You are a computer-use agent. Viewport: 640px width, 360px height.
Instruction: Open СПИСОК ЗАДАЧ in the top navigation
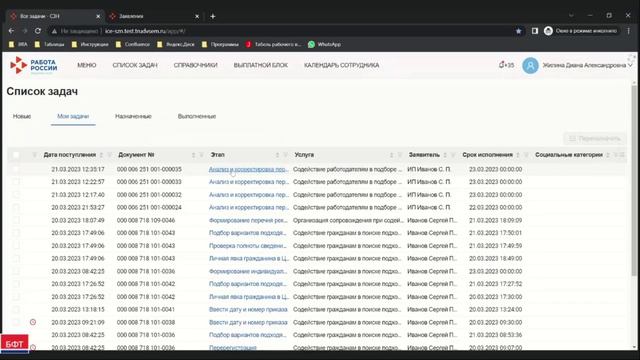coord(135,65)
